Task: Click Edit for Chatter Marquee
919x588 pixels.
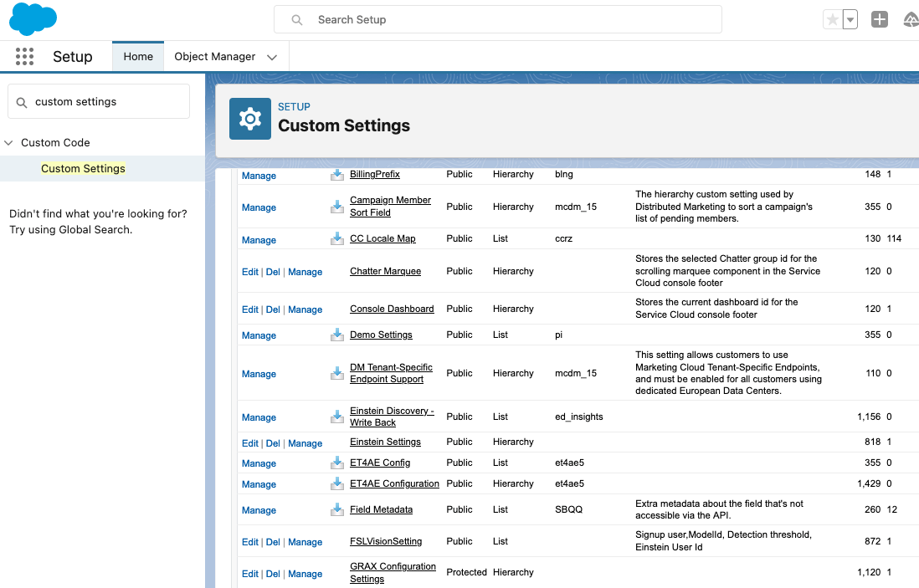Action: tap(249, 272)
